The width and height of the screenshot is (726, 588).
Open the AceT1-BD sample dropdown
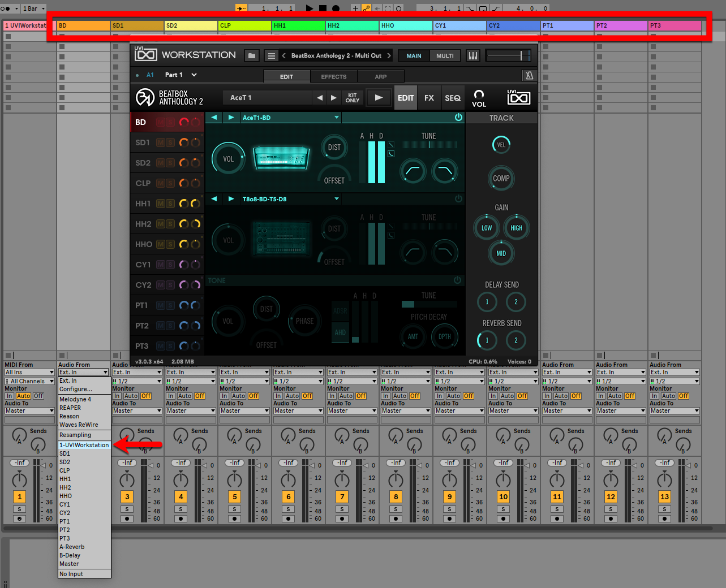[337, 118]
